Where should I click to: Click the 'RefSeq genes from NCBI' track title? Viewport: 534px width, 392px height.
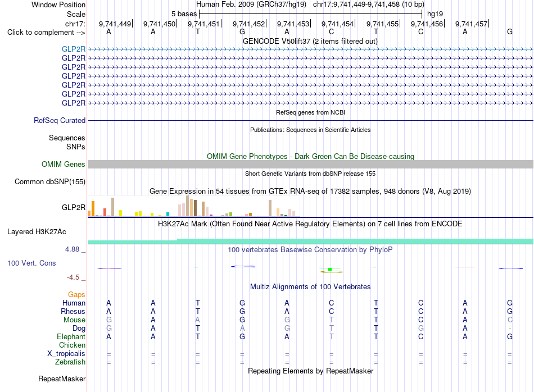pos(311,112)
